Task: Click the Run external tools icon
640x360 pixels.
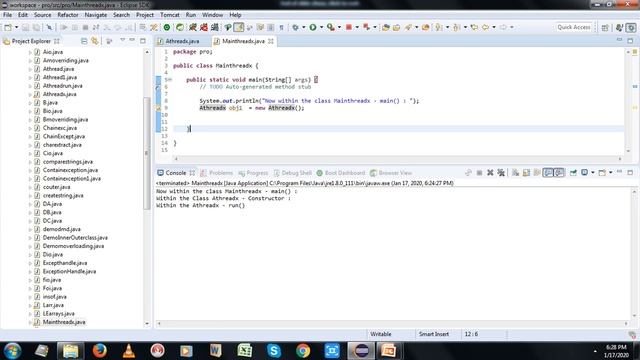Action: pos(331,27)
